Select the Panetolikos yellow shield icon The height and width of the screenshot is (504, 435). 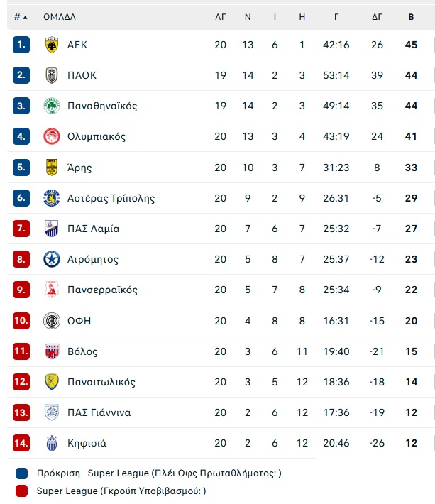coord(51,382)
